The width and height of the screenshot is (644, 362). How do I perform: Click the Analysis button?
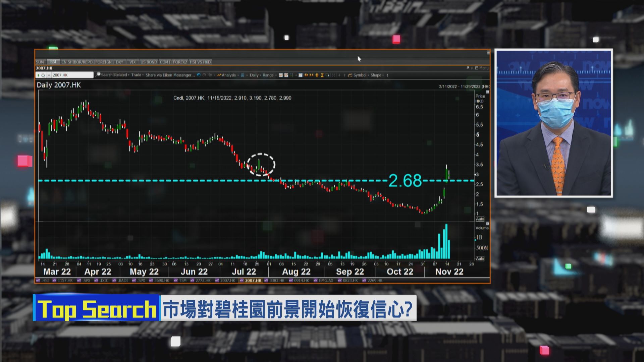[228, 75]
